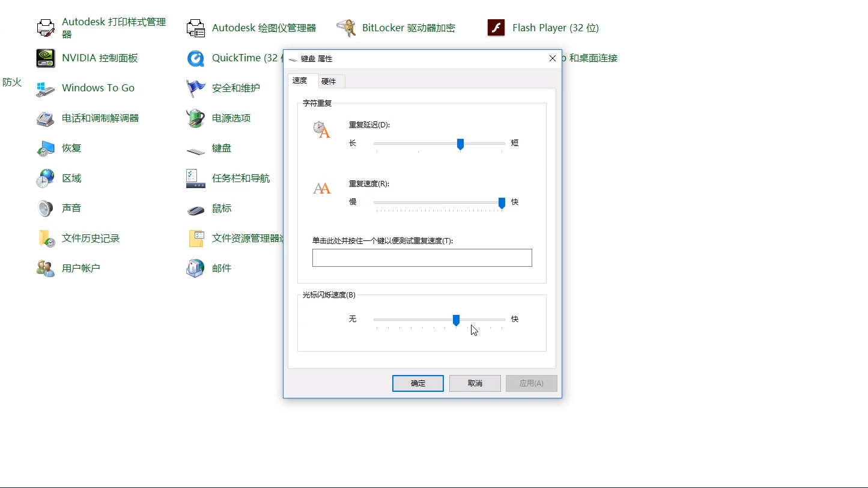Open Autodesk 绘图仪管理器 icon
Image resolution: width=868 pixels, height=488 pixels.
pyautogui.click(x=196, y=28)
